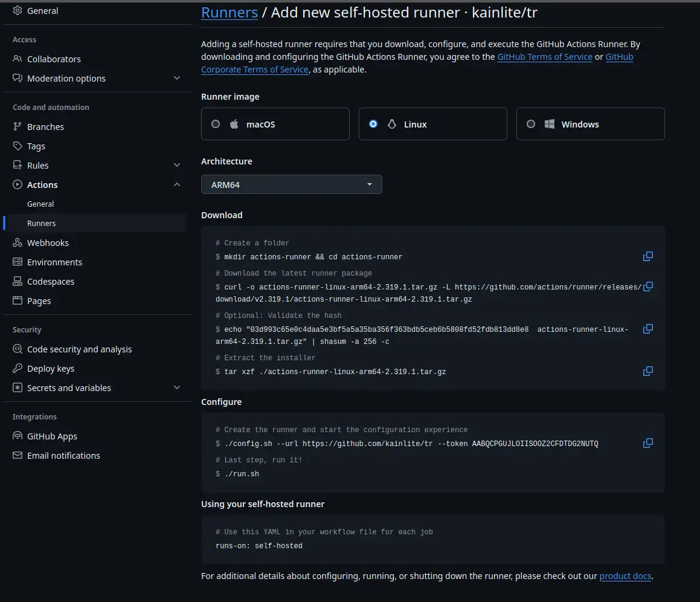Click the Environments server icon
Image resolution: width=700 pixels, height=602 pixels.
pos(18,262)
